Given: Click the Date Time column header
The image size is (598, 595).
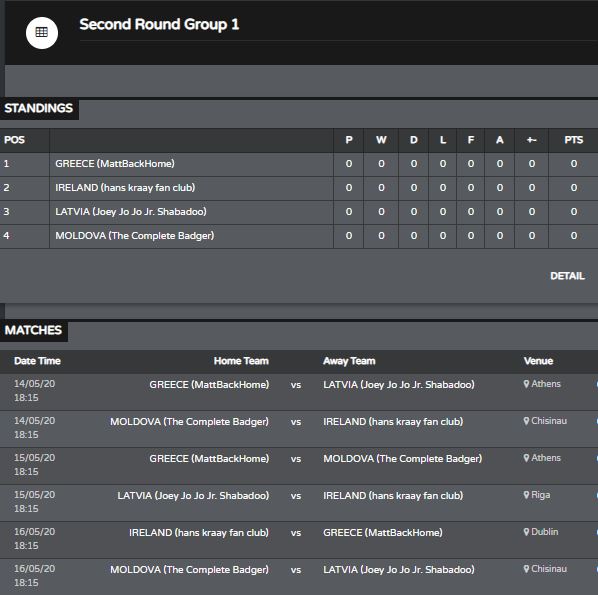Looking at the screenshot, I should pyautogui.click(x=37, y=361).
